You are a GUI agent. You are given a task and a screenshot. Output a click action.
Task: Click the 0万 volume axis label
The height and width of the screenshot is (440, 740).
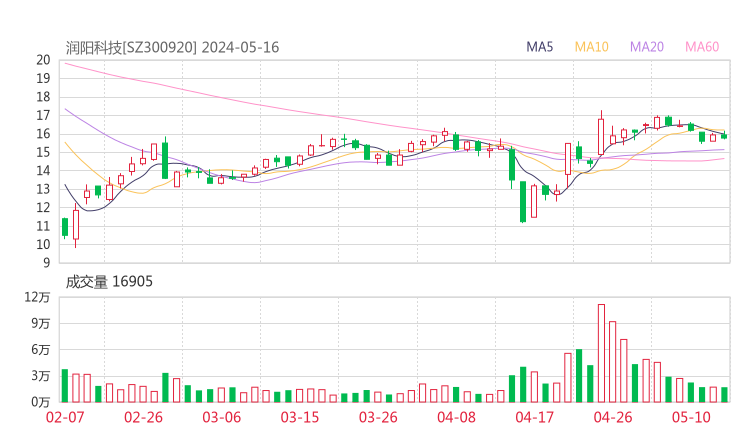pyautogui.click(x=41, y=402)
